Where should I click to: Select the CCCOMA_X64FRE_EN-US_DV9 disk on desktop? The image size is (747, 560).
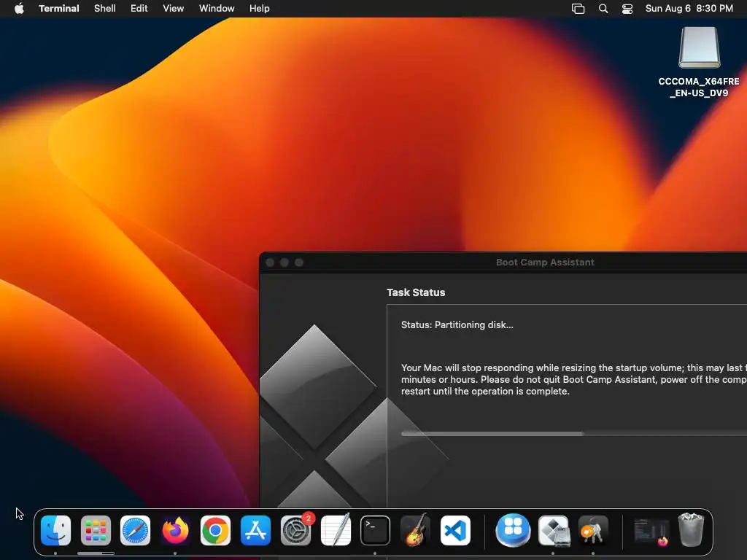(699, 62)
